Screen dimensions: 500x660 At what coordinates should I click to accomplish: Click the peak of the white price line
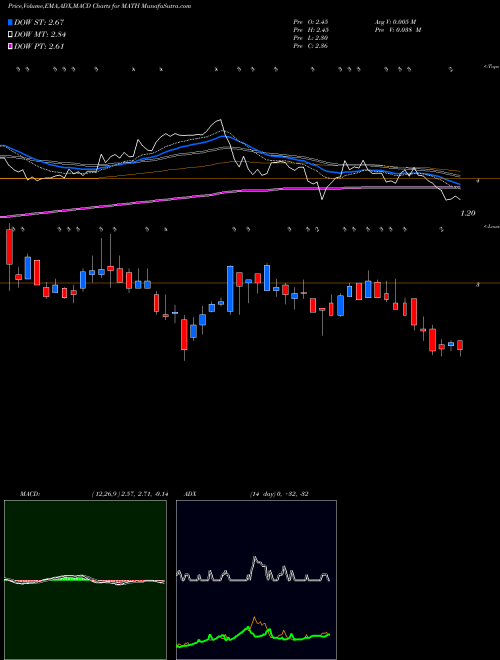pos(219,120)
